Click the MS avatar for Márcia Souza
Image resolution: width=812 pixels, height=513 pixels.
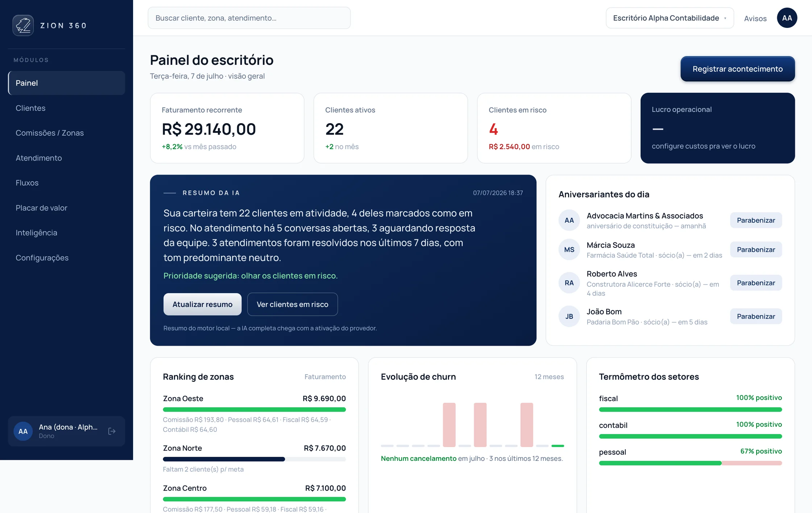569,250
